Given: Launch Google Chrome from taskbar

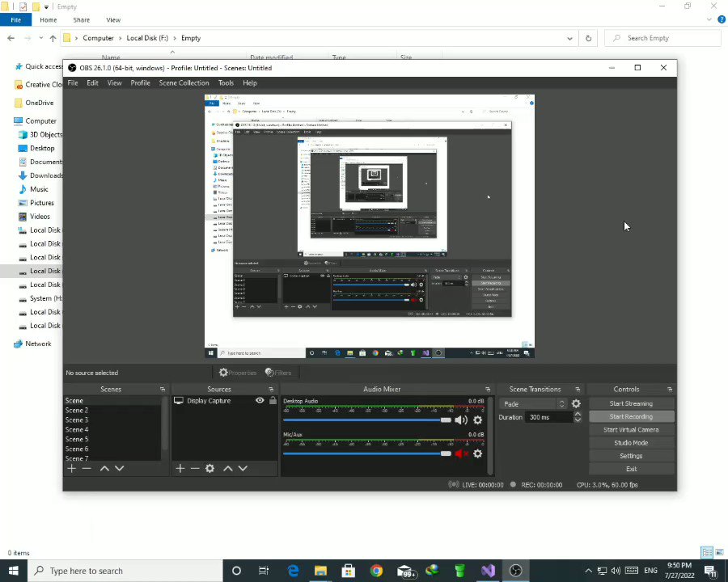Looking at the screenshot, I should (x=376, y=571).
